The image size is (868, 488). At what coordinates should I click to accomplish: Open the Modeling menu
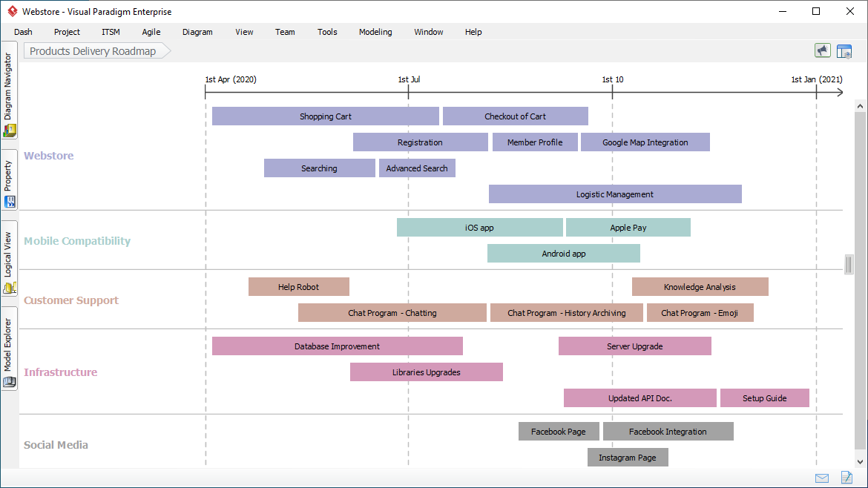tap(375, 32)
